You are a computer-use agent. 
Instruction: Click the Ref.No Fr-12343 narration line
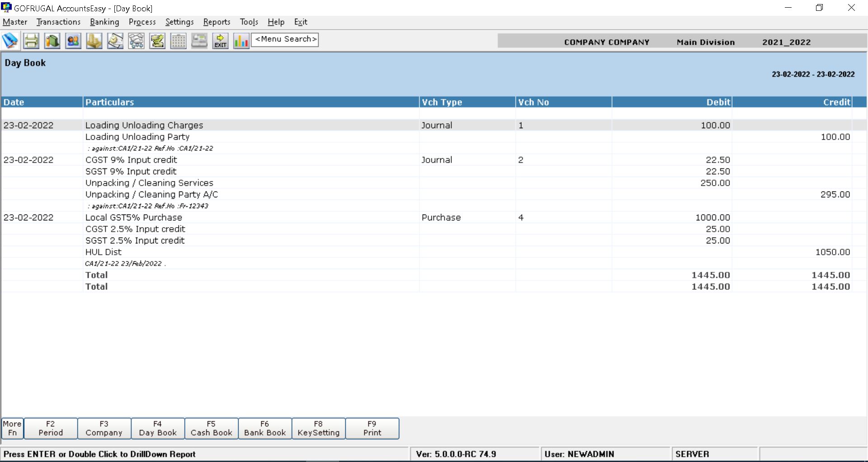click(148, 206)
